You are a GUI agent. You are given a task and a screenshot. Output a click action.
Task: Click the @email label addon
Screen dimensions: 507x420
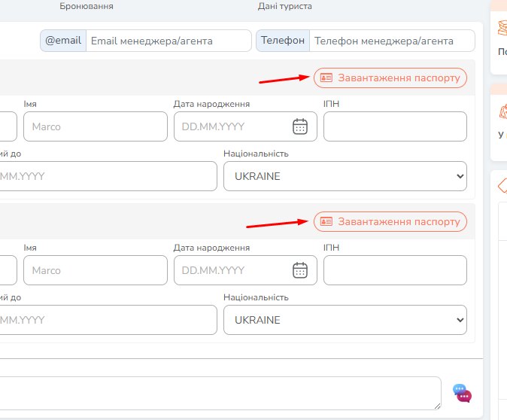63,41
